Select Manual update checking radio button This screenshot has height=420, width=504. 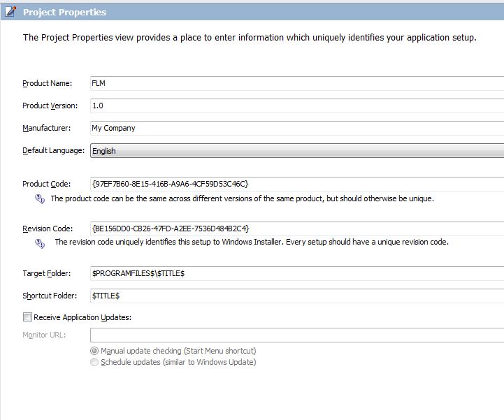pos(94,351)
